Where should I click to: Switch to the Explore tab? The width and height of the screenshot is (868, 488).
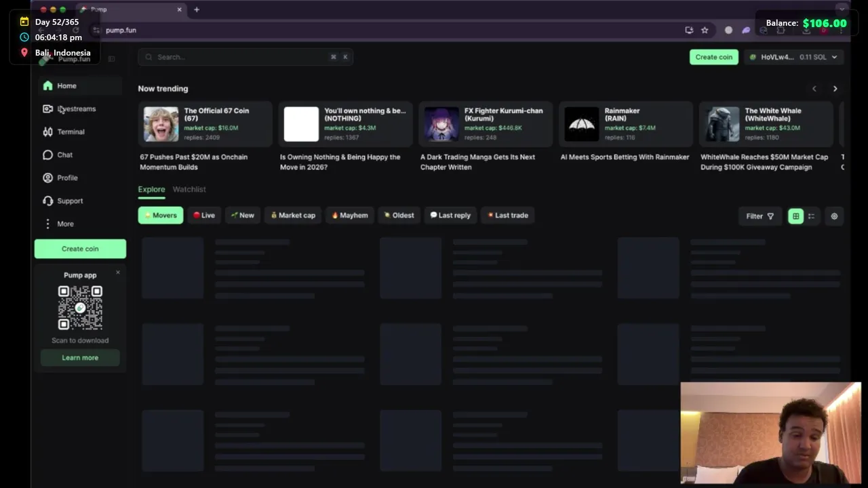tap(151, 190)
